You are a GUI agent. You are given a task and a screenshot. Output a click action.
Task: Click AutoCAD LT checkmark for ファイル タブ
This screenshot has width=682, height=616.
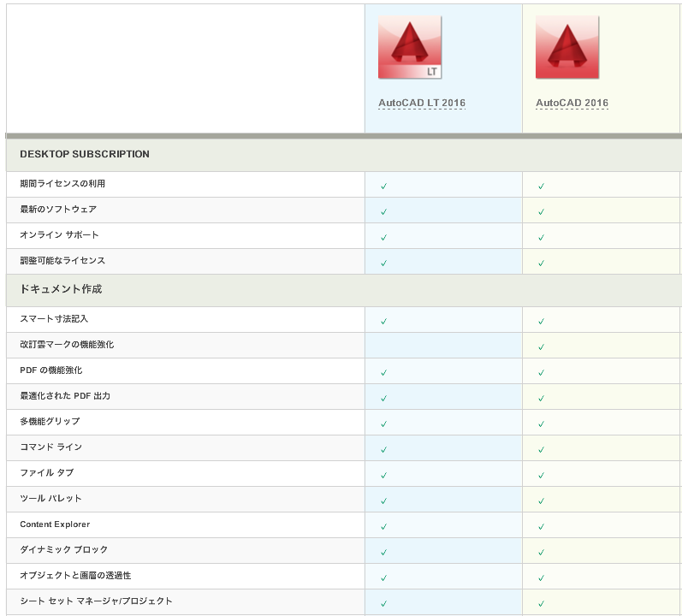[x=383, y=476]
